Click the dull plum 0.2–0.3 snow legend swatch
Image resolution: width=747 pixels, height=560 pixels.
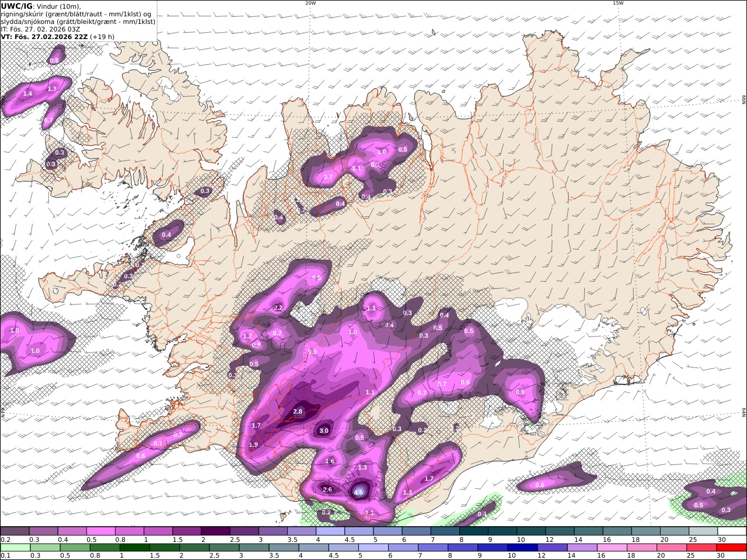click(15, 531)
